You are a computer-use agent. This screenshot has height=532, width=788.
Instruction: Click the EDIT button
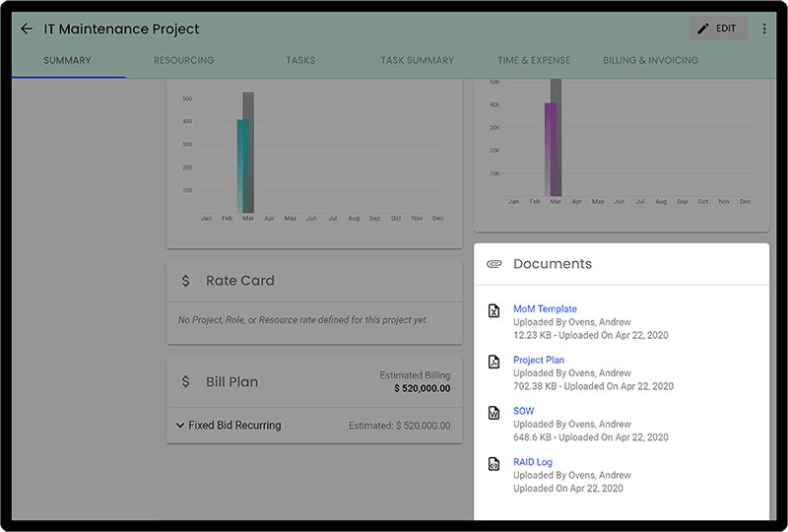click(719, 29)
